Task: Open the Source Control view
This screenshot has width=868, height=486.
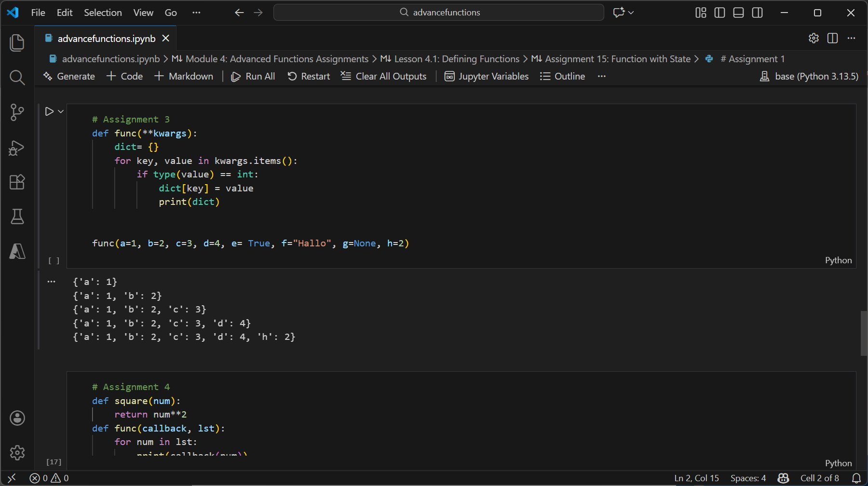Action: 17,112
